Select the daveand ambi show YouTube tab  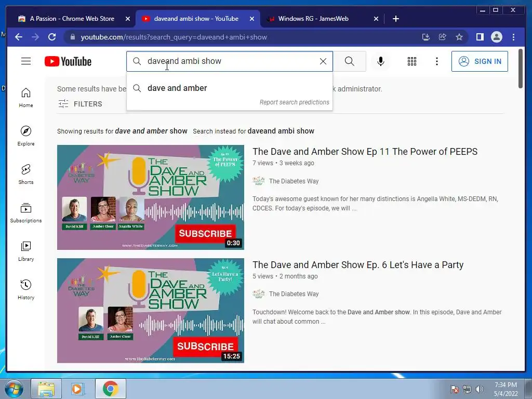point(196,19)
